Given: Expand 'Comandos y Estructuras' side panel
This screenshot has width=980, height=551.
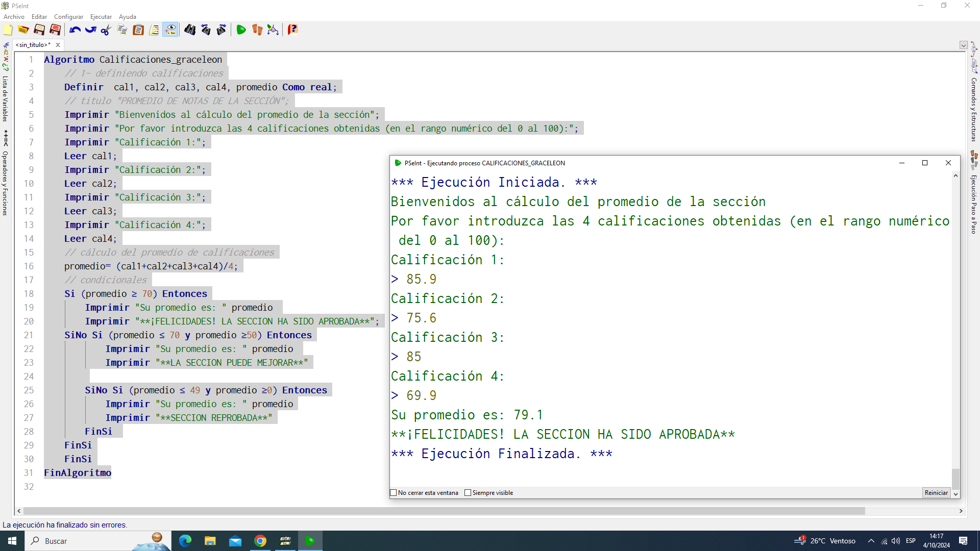Looking at the screenshot, I should point(973,109).
